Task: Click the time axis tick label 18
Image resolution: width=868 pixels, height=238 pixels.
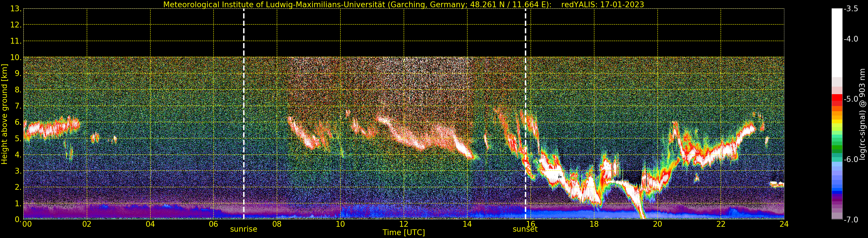Action: pos(594,224)
